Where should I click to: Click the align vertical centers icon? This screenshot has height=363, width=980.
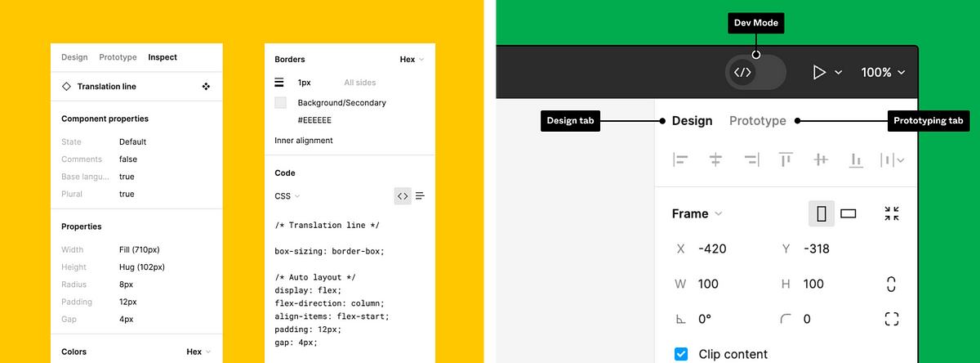pyautogui.click(x=821, y=160)
